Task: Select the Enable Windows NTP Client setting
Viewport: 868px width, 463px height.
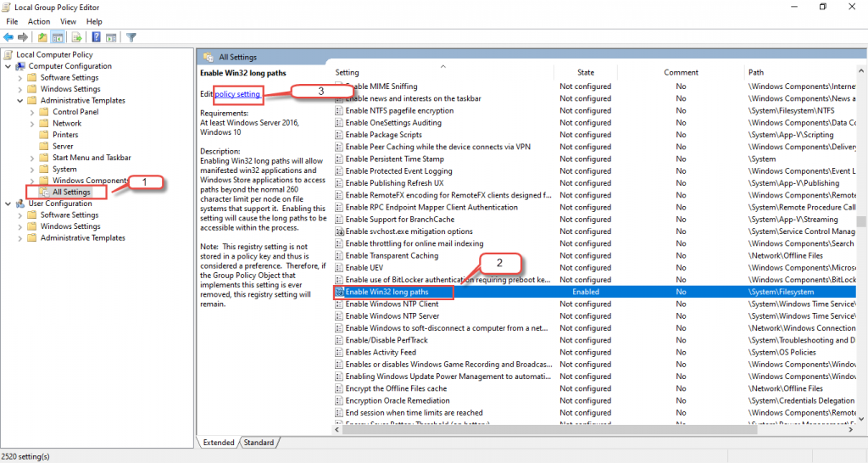Action: [392, 304]
